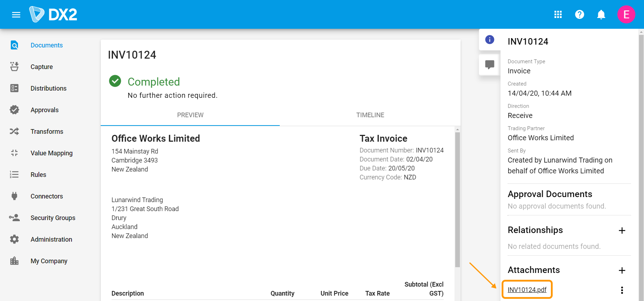This screenshot has width=644, height=301.
Task: Switch to the TIMELINE tab
Action: 370,115
